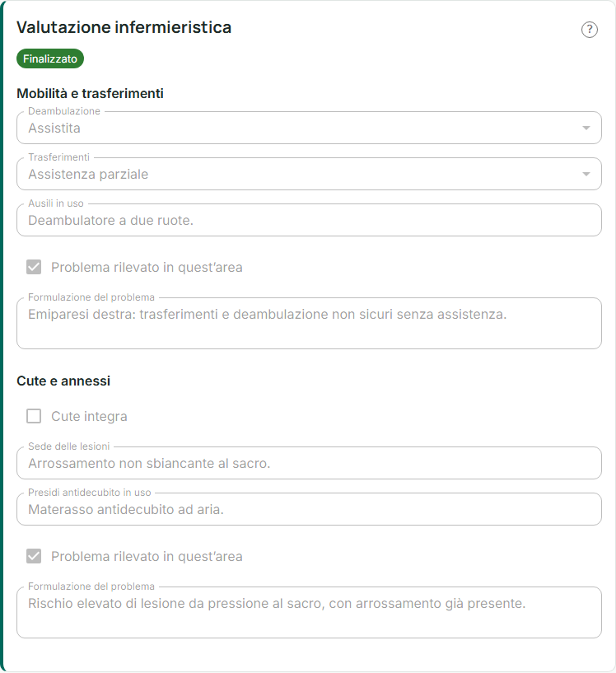Viewport: 616px width, 673px height.
Task: Open the Deambulazione field showing Assistita
Action: coord(309,128)
